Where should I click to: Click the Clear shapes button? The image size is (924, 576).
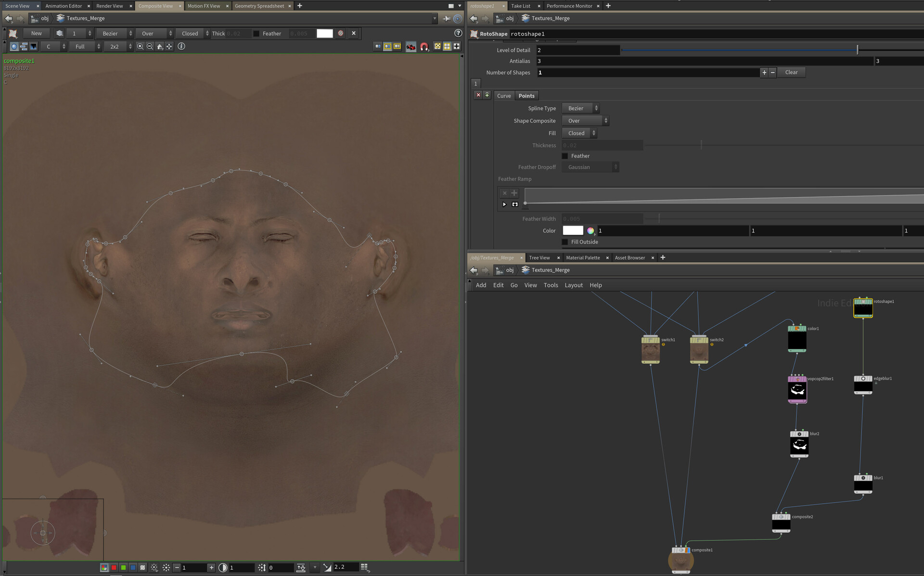pyautogui.click(x=791, y=73)
